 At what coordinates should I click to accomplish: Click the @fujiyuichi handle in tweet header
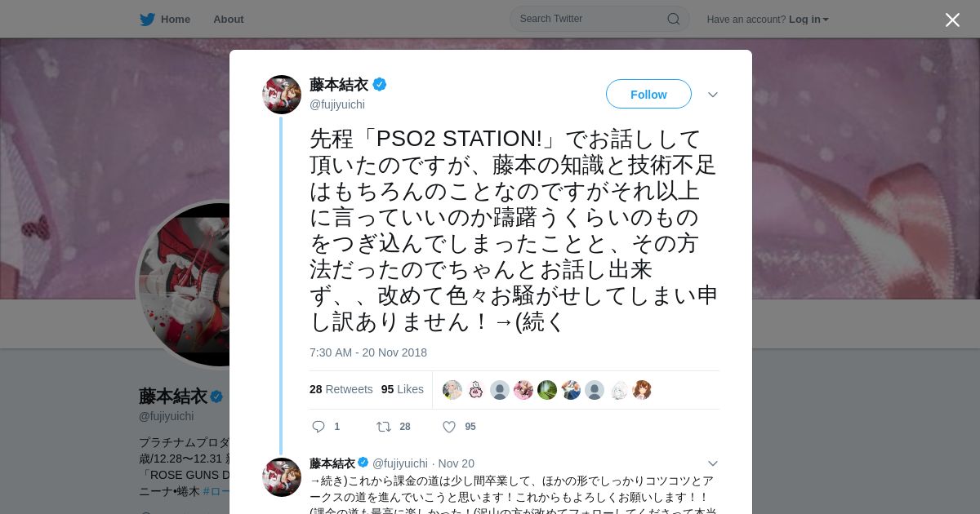pyautogui.click(x=337, y=104)
